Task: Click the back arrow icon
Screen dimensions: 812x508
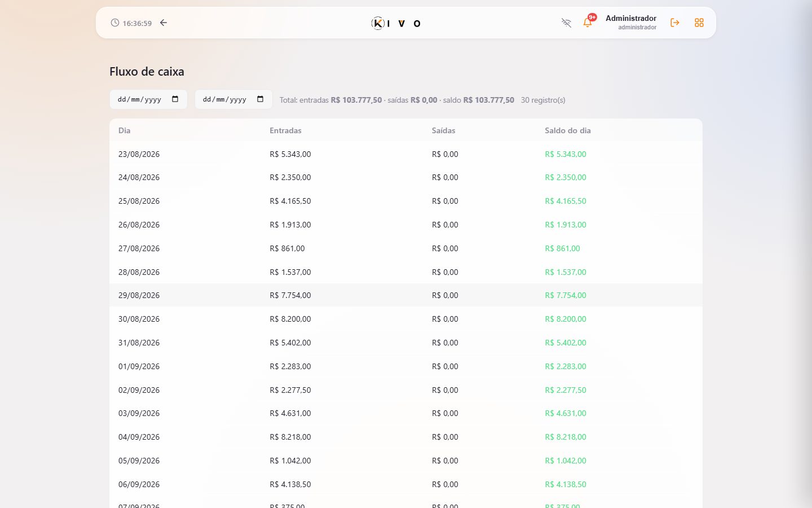Action: (164, 23)
